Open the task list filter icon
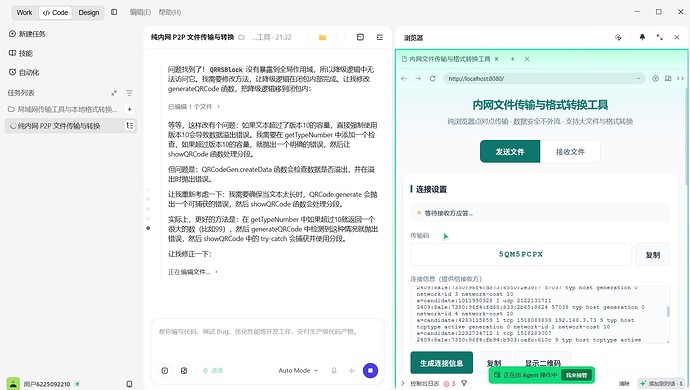This screenshot has width=690, height=390. pos(129,93)
